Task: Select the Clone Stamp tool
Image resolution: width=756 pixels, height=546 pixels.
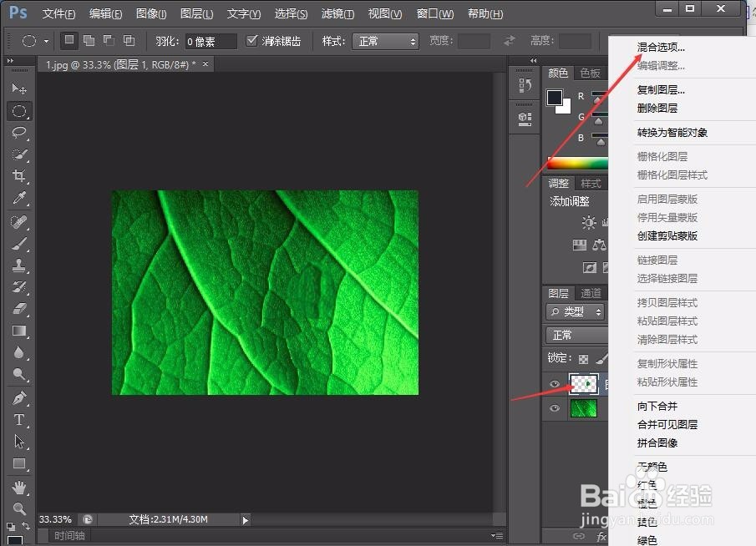Action: click(x=19, y=265)
